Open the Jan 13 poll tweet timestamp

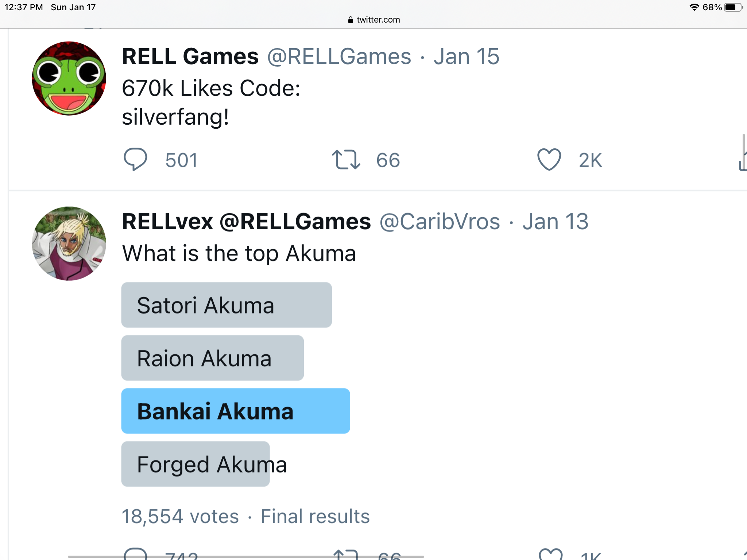[555, 222]
